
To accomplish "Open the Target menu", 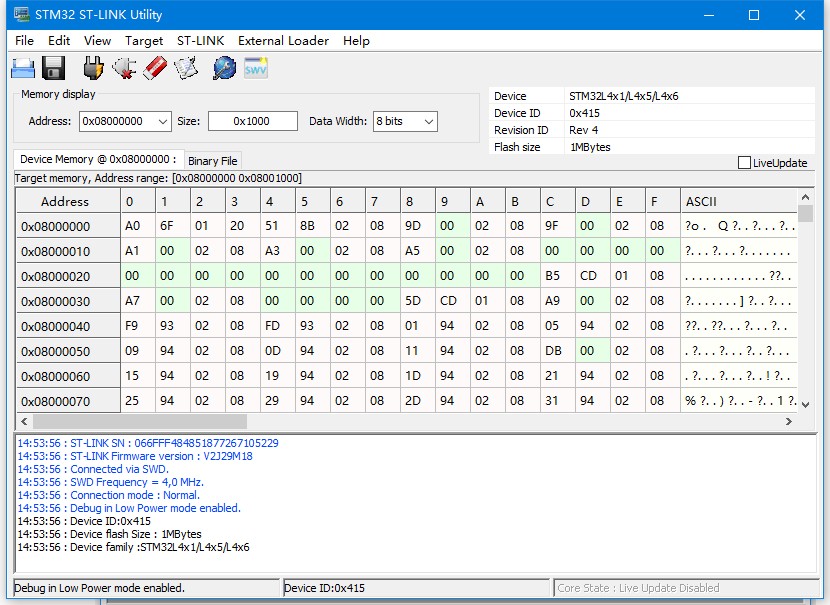I will [x=144, y=41].
